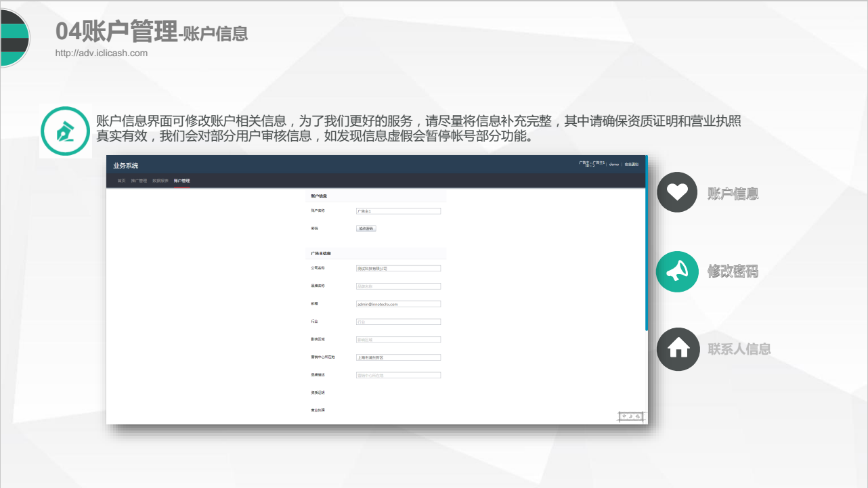Click the 账户名称 field showing 广告主1

point(398,210)
